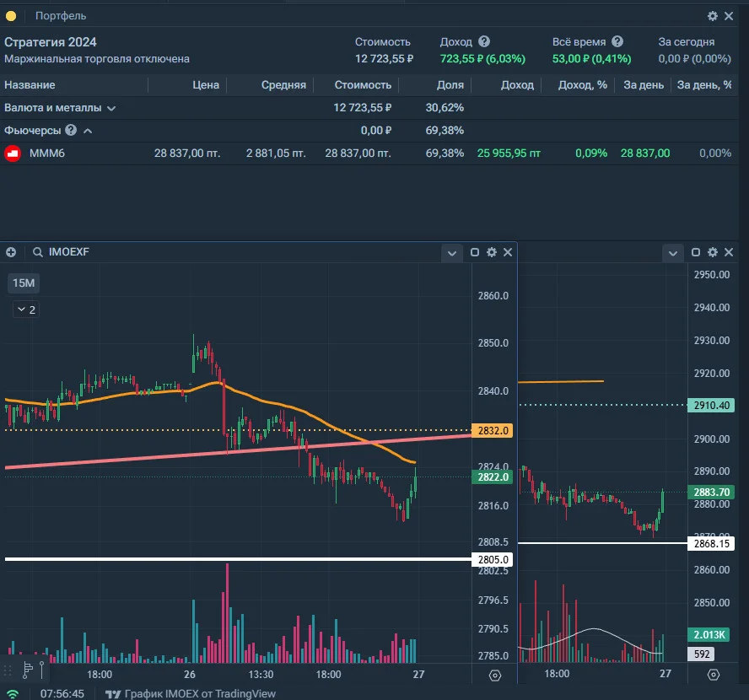Viewport: 749px width, 700px height.
Task: Select the MMM6 futures row
Action: pos(369,153)
